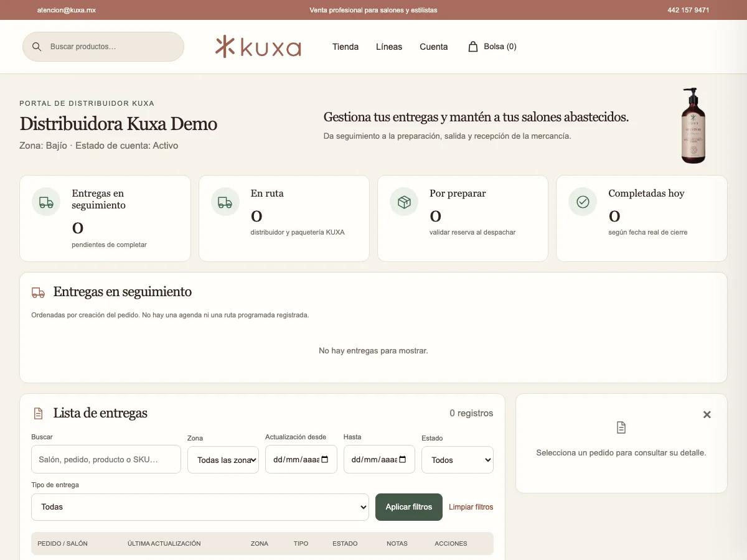Click Última actualización column header
The height and width of the screenshot is (560, 747).
coord(164,543)
